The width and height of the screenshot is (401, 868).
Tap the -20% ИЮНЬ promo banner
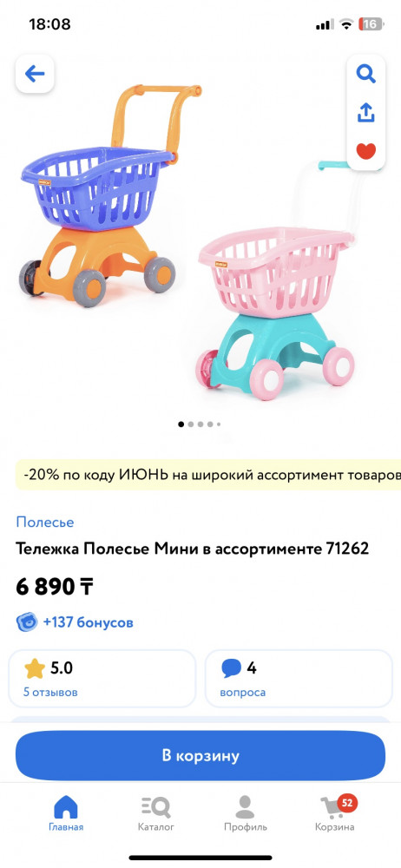(208, 475)
